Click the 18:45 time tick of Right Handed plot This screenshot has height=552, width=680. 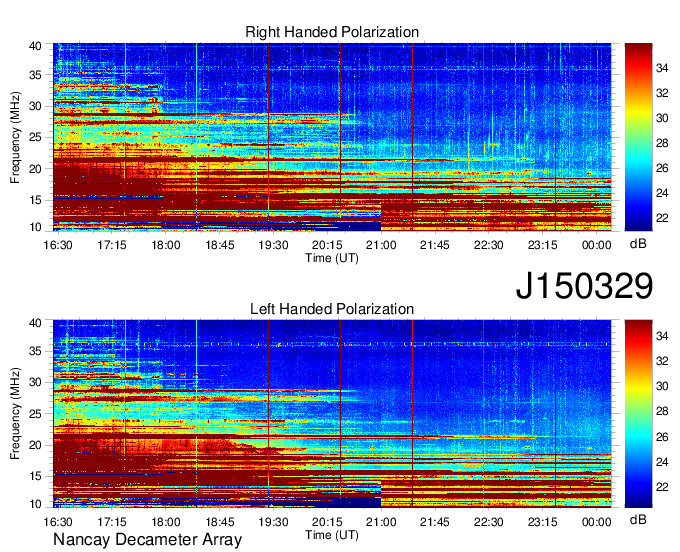220,245
